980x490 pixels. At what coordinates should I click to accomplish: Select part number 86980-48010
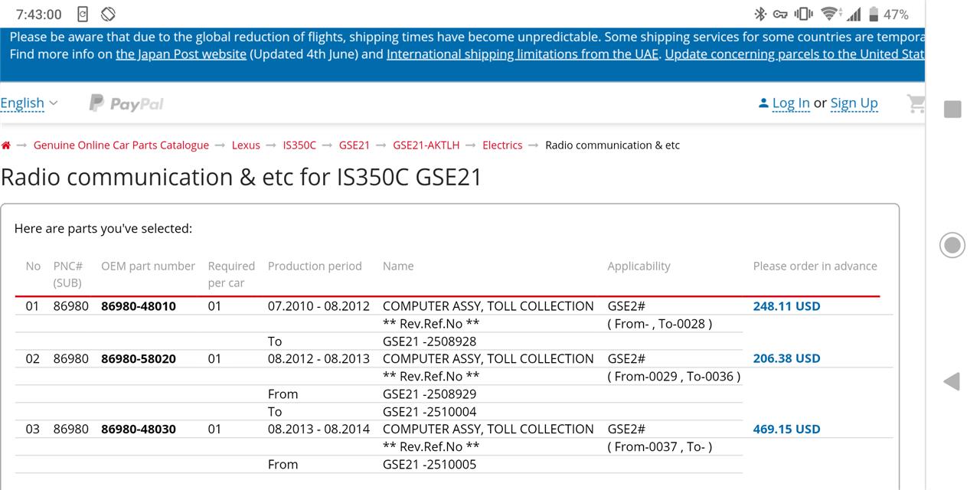[139, 306]
